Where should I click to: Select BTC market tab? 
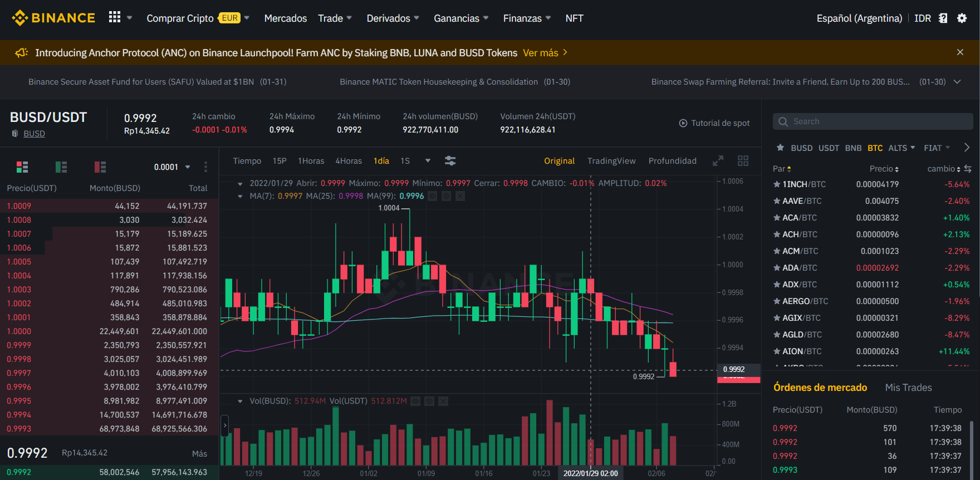click(875, 148)
